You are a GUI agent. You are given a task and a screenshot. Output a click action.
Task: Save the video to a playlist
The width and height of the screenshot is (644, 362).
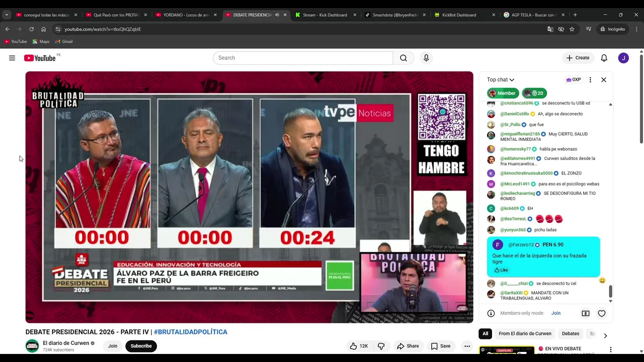pyautogui.click(x=441, y=346)
